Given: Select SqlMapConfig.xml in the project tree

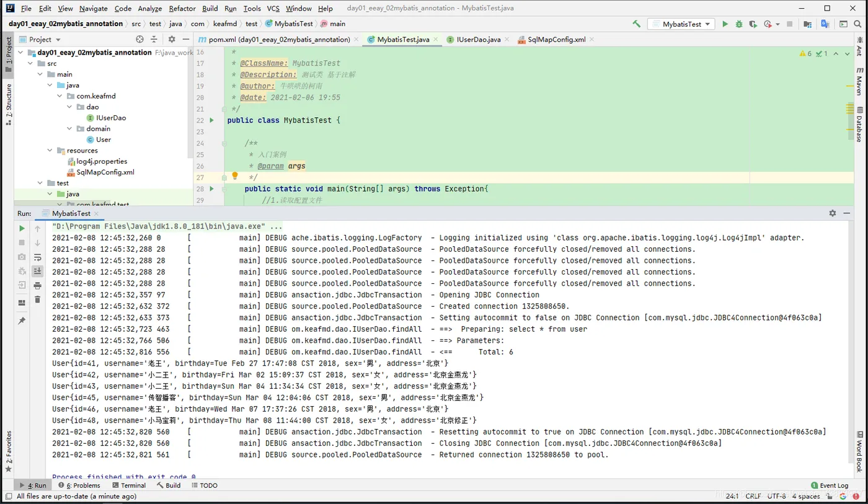Looking at the screenshot, I should pyautogui.click(x=105, y=172).
